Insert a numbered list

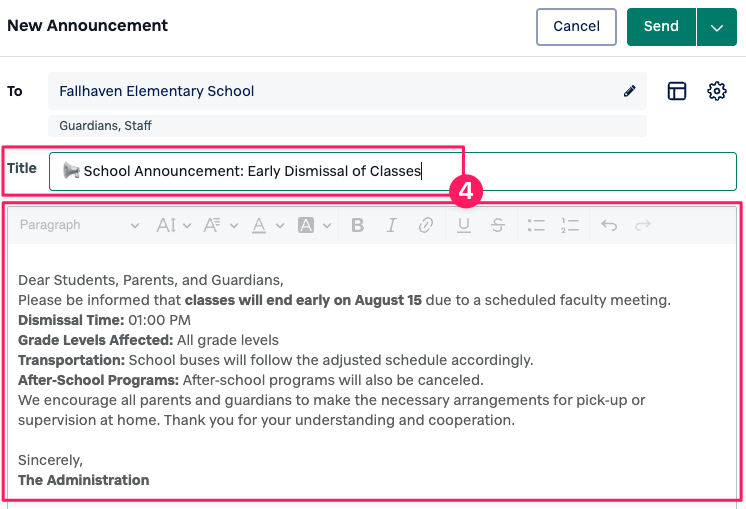click(570, 225)
